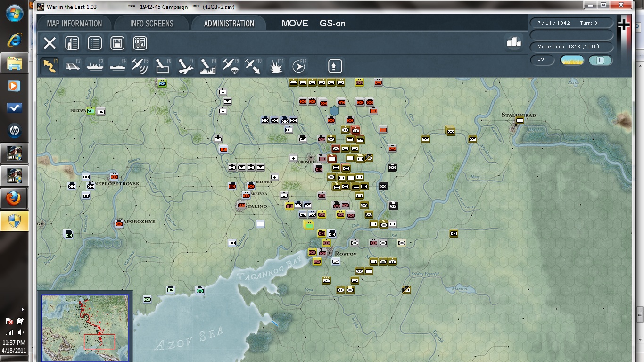Click the volume speaker tray icon
The image size is (644, 362).
(21, 332)
